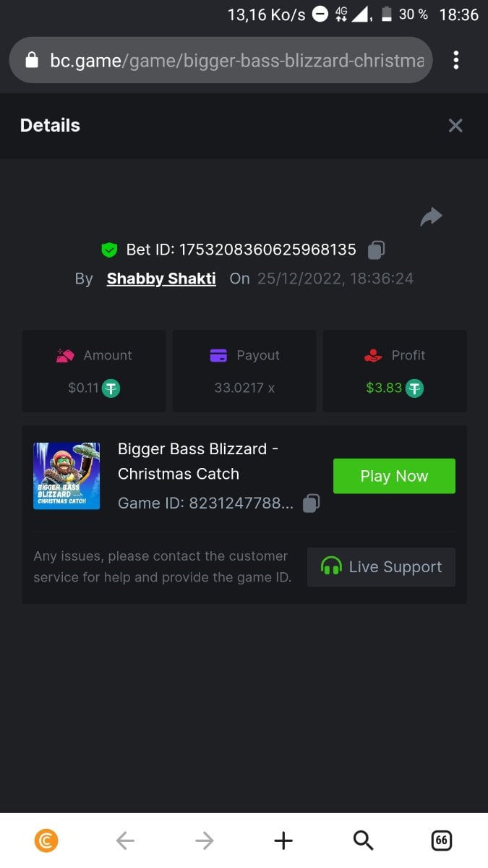Screen dimensions: 488x868
Task: Open the tab switcher showing 66
Action: click(x=441, y=841)
